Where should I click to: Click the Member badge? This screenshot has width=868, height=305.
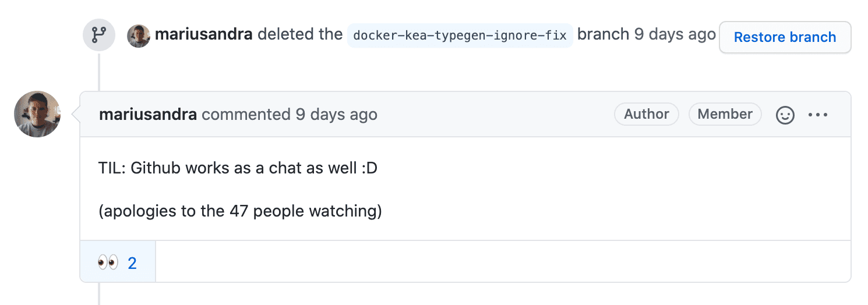point(725,114)
